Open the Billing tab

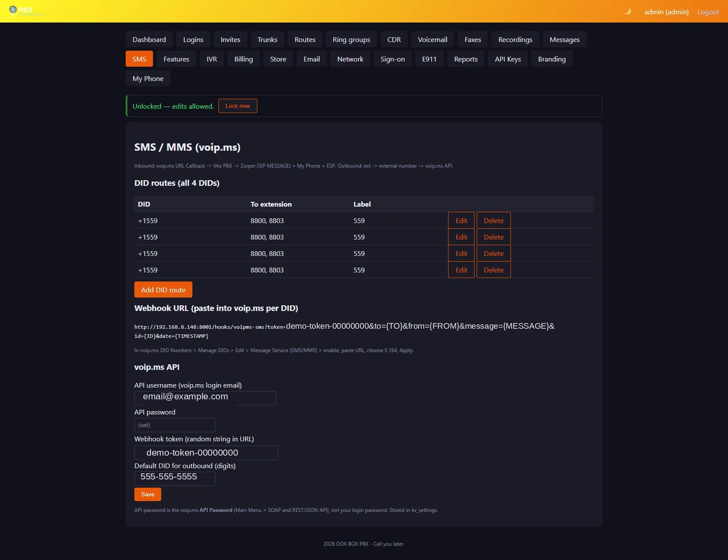click(x=244, y=59)
